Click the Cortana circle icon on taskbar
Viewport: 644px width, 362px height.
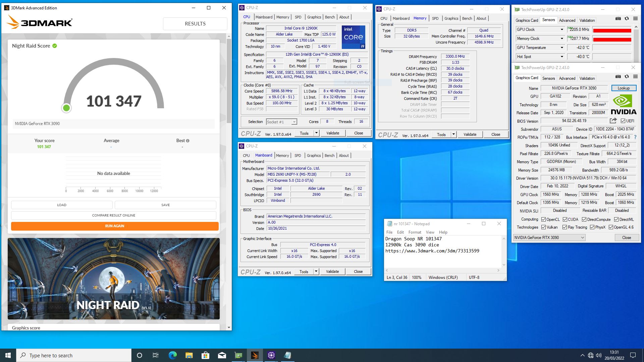[140, 355]
